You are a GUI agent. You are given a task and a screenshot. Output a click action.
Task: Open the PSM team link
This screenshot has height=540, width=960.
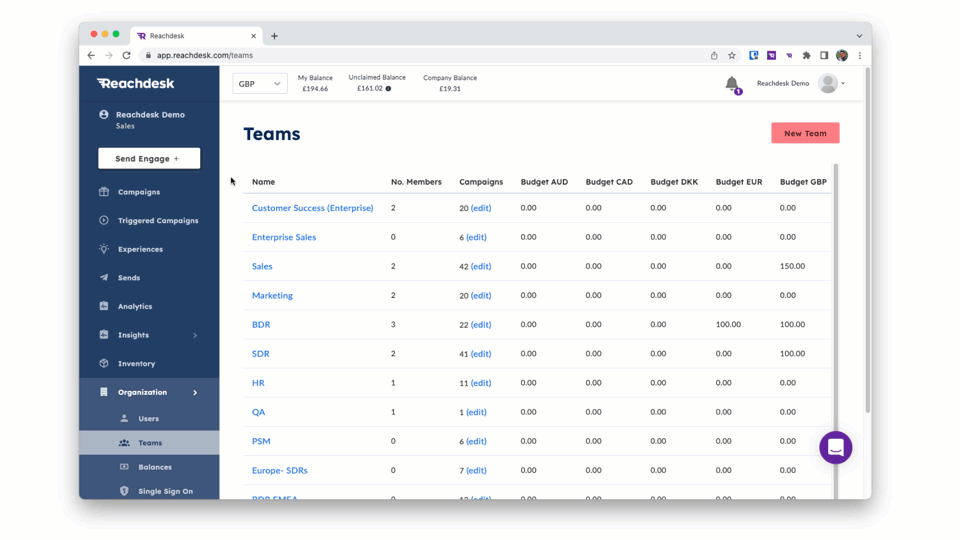point(261,441)
